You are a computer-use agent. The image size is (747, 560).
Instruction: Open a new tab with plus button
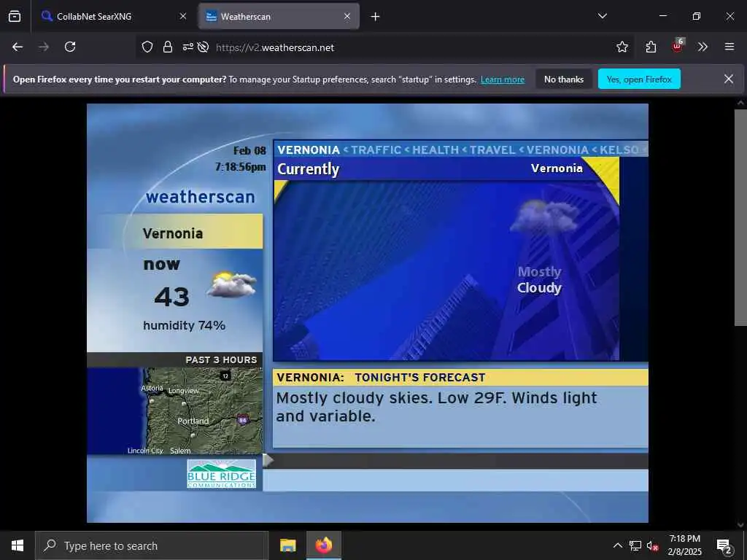[376, 17]
